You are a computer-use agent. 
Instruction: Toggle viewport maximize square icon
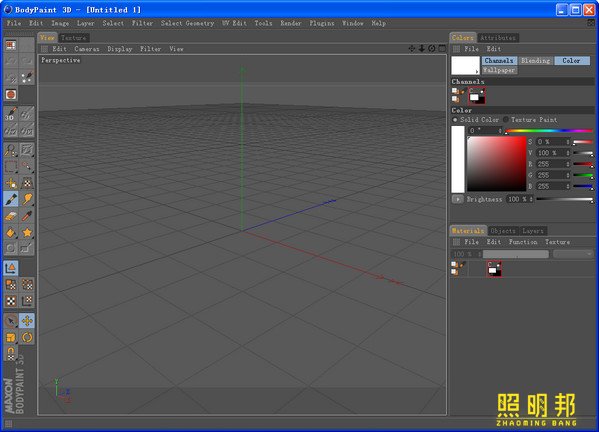pos(442,49)
